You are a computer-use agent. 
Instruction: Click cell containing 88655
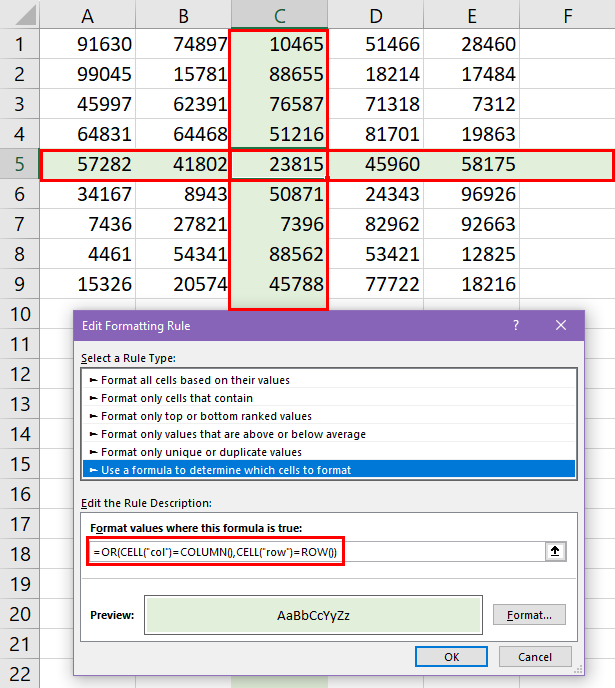click(x=279, y=74)
